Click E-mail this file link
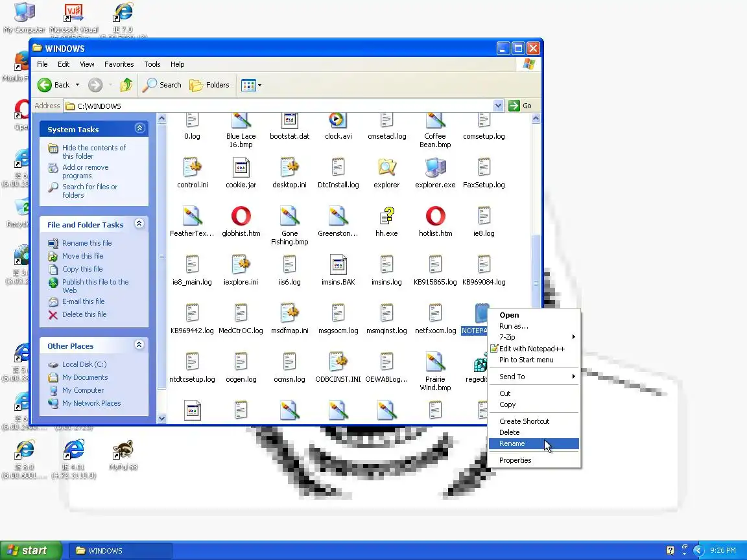 (84, 301)
